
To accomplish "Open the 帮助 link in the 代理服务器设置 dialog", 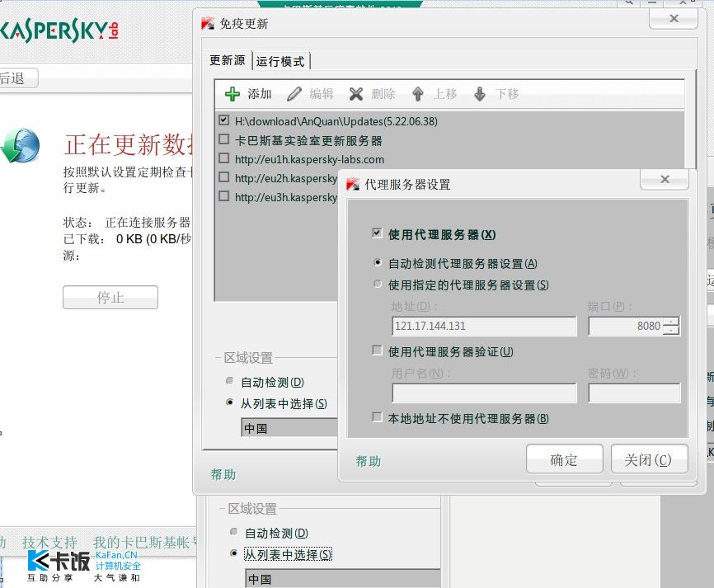I will (369, 461).
